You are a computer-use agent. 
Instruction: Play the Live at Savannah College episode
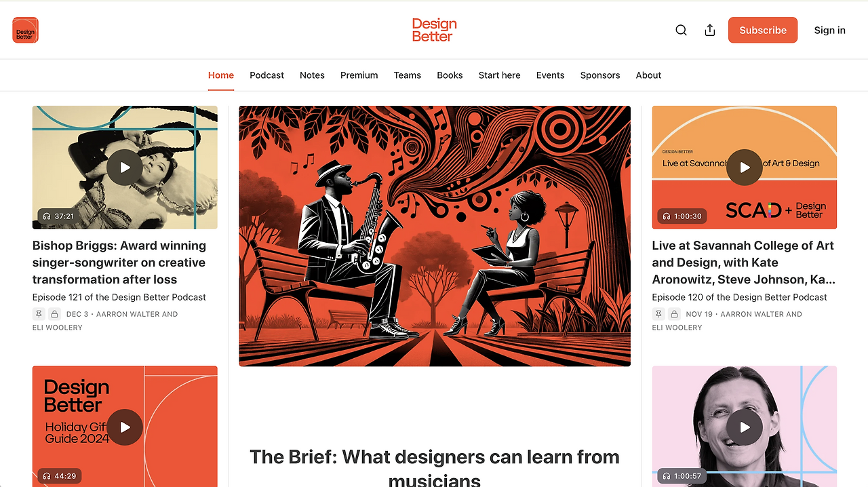[x=745, y=168]
